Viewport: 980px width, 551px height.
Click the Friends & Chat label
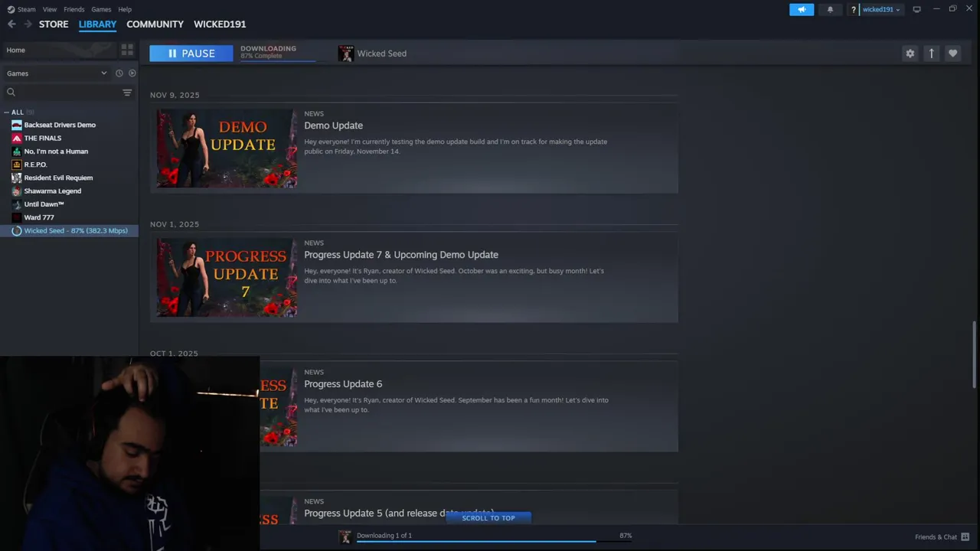tap(936, 537)
